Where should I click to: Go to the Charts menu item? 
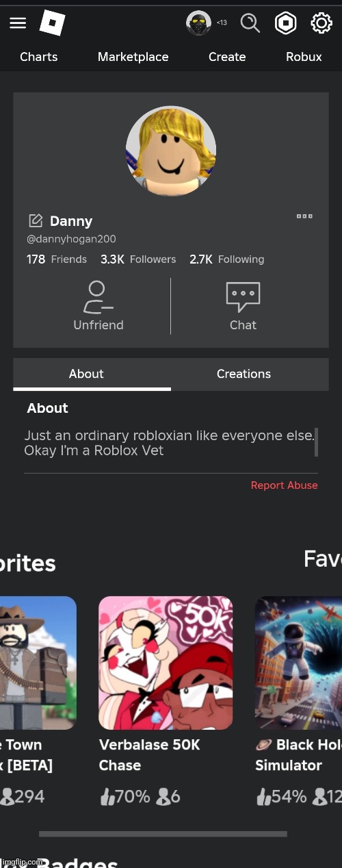pyautogui.click(x=39, y=57)
